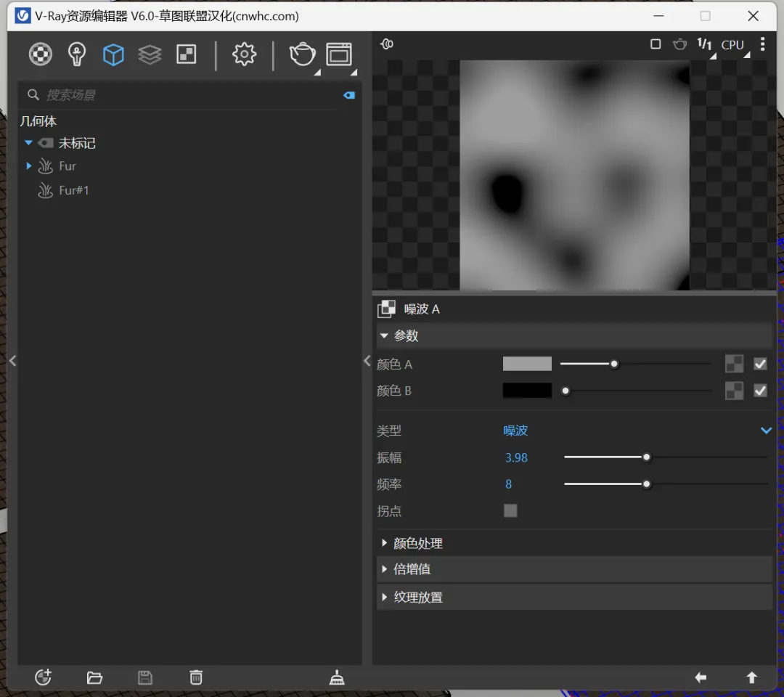Click the 颜色 A gray color swatch

point(527,364)
